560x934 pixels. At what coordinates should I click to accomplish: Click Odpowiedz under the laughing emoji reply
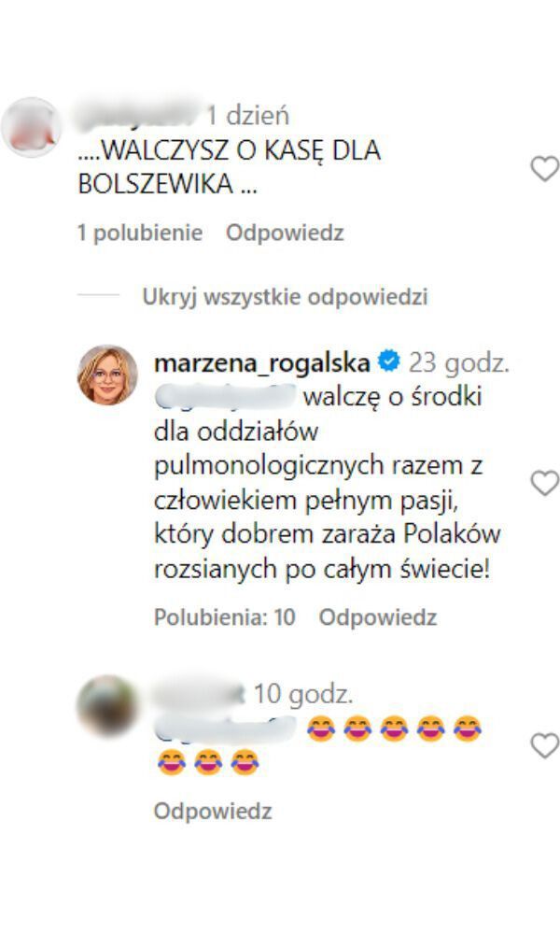(213, 811)
